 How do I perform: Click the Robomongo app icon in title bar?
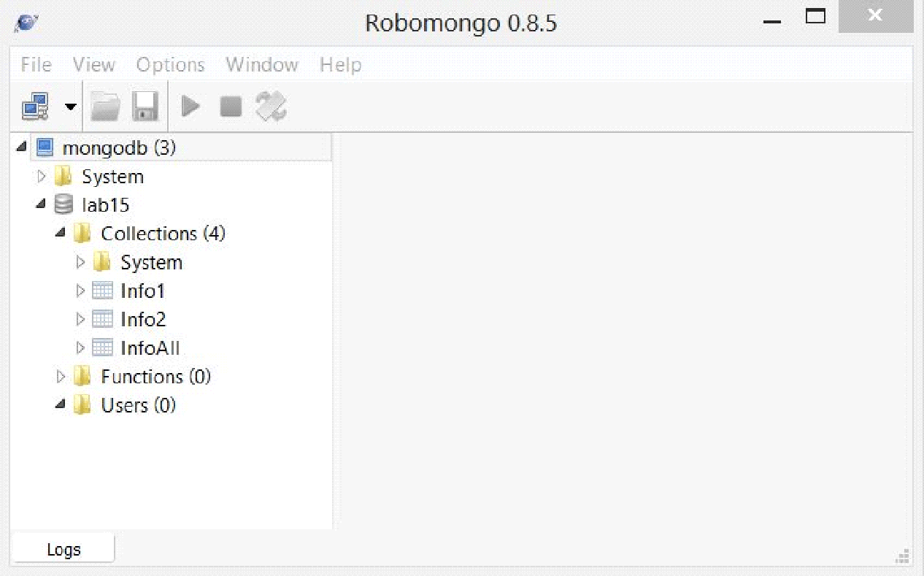[26, 23]
